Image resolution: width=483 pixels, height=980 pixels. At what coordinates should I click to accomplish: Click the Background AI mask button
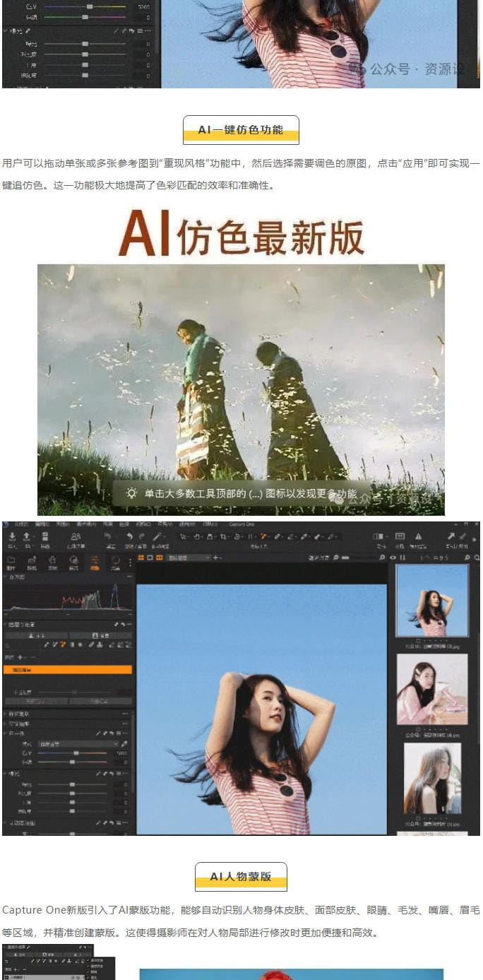100,635
